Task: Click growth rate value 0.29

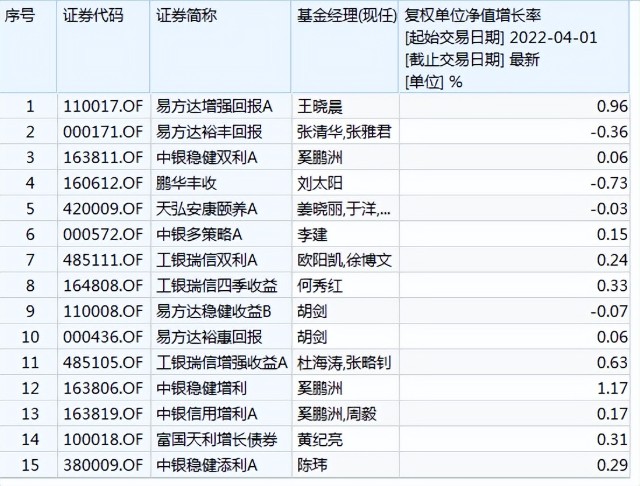Action: click(x=612, y=465)
